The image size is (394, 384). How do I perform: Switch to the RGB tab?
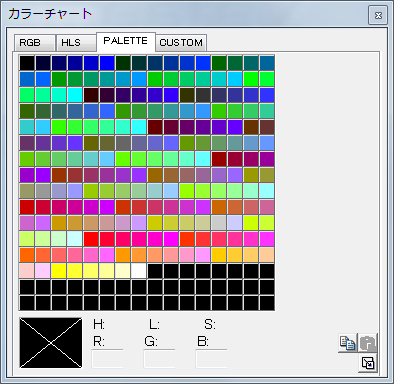(x=35, y=43)
